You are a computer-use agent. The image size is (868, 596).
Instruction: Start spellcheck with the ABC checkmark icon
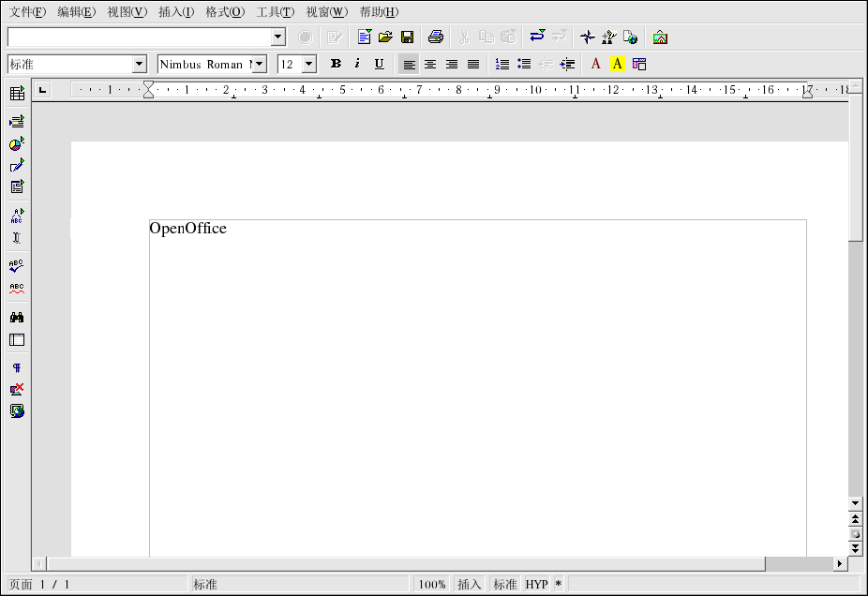[17, 266]
